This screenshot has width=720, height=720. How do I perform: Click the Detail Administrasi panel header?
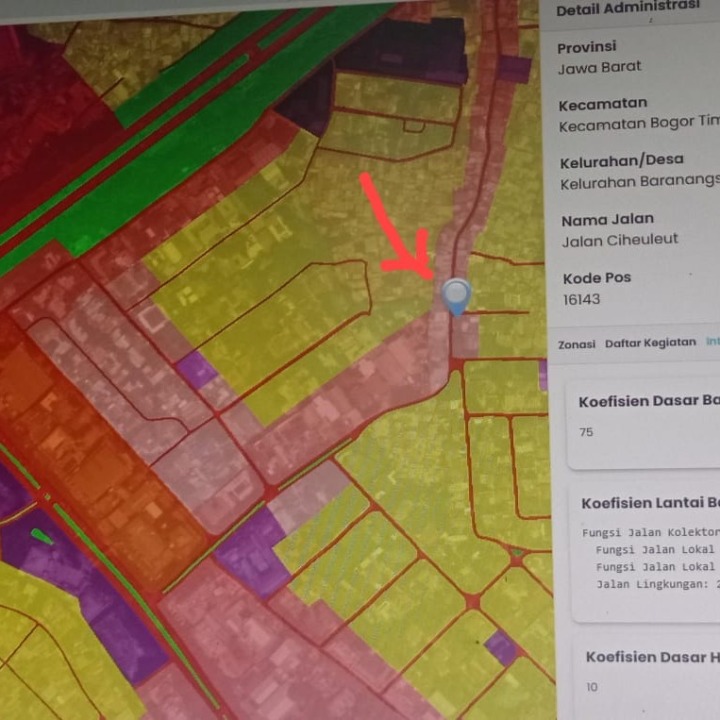(x=628, y=11)
